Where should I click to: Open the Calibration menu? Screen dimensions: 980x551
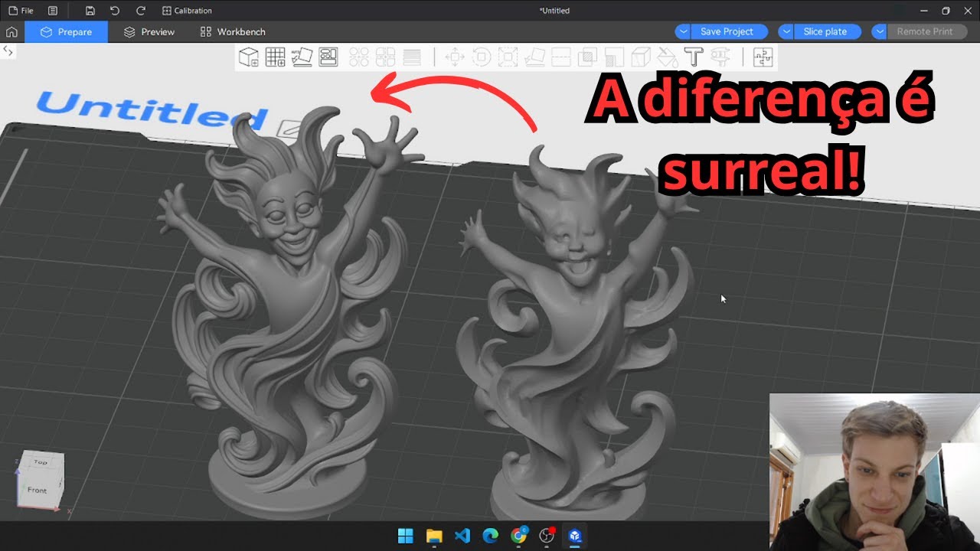click(x=188, y=11)
